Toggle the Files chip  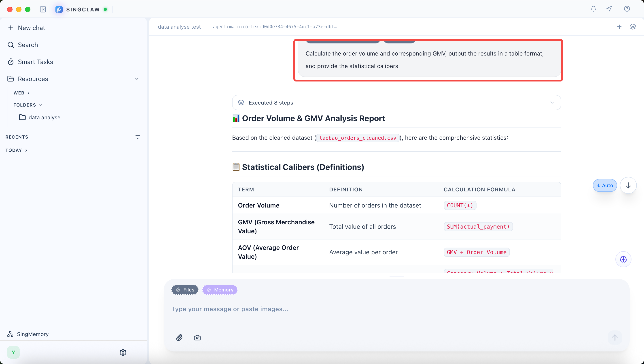(185, 290)
